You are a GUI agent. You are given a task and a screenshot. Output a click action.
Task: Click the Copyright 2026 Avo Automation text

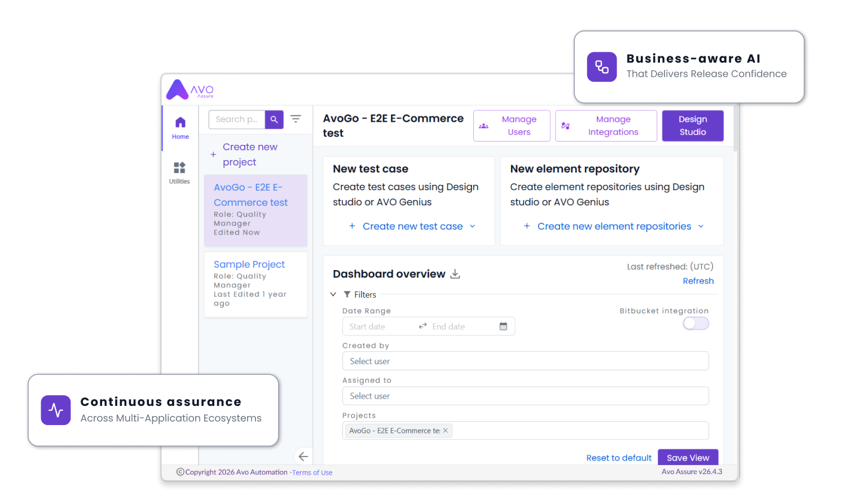[236, 472]
